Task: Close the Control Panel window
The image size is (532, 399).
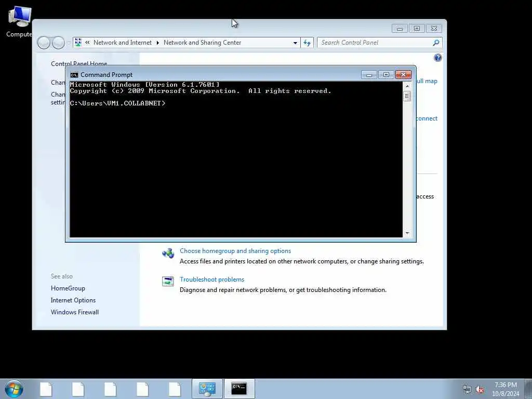Action: (x=434, y=29)
